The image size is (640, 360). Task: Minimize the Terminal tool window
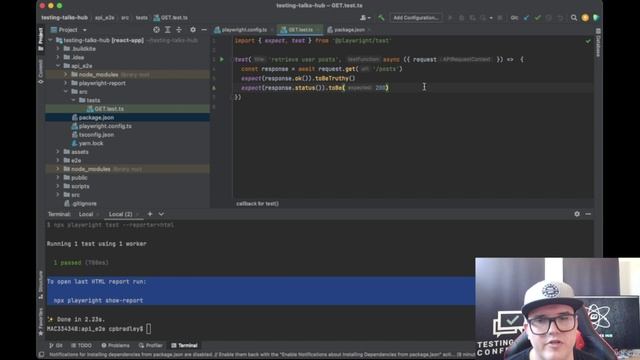coord(588,214)
